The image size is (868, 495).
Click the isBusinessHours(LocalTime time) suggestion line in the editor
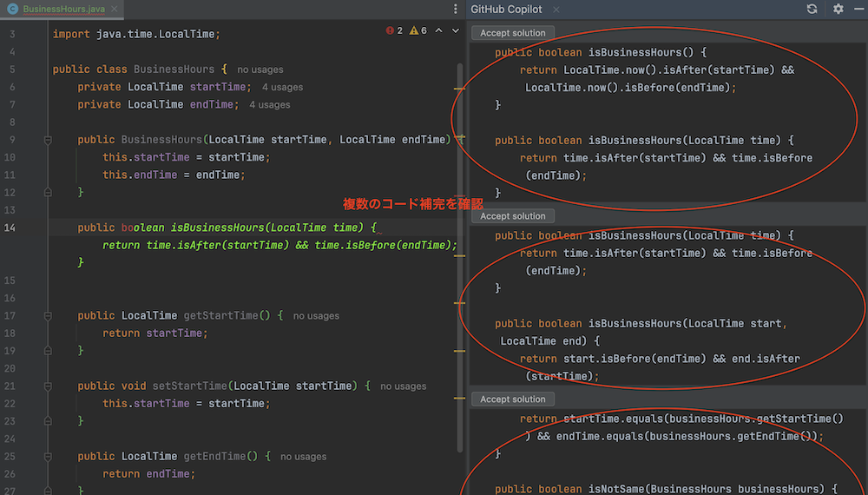227,228
